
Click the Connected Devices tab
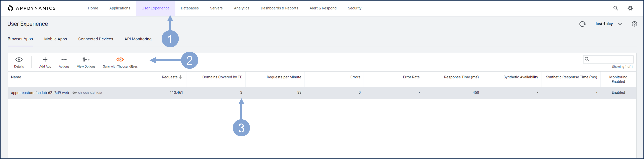click(96, 39)
